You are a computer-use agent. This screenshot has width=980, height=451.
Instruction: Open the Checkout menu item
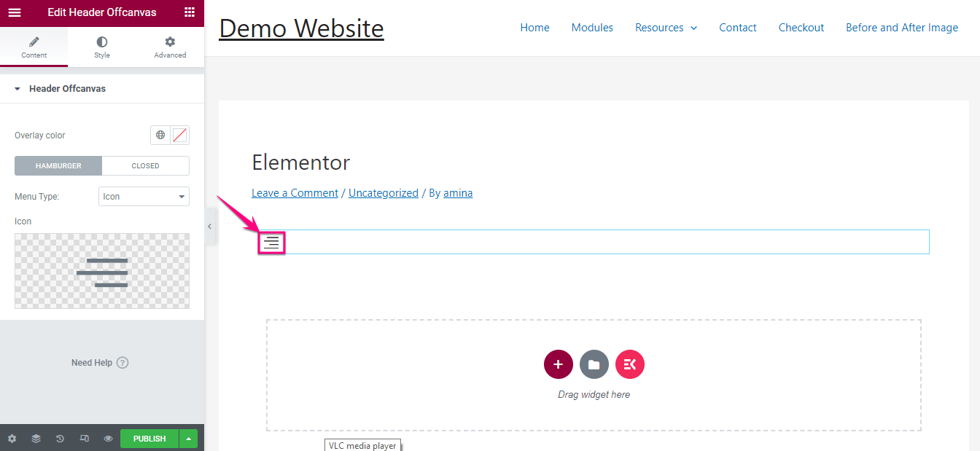801,28
